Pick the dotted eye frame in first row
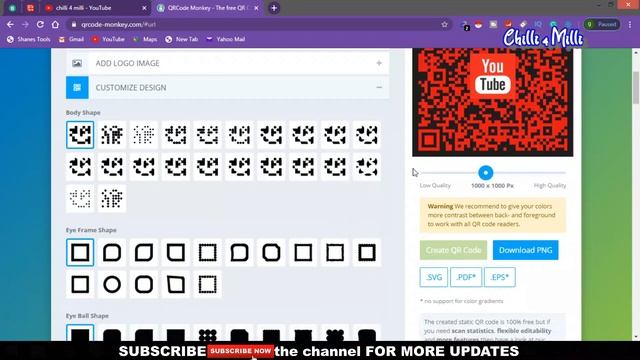 [207, 253]
